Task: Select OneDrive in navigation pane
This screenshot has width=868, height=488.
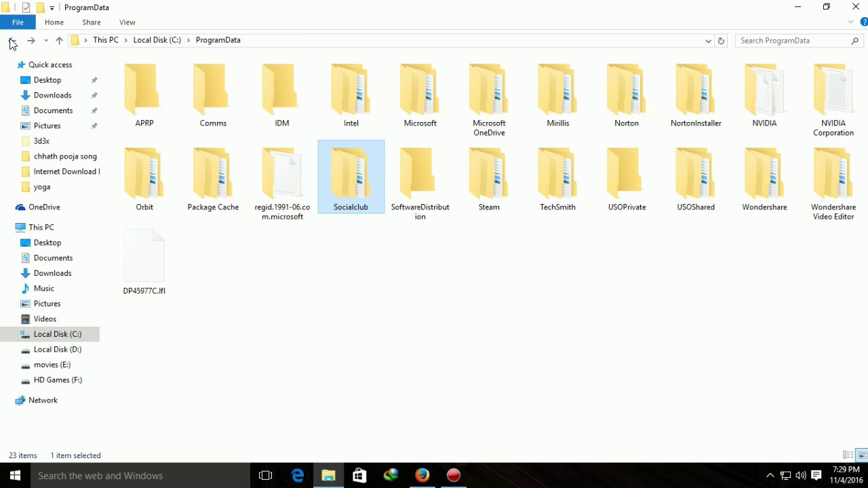Action: tap(44, 207)
